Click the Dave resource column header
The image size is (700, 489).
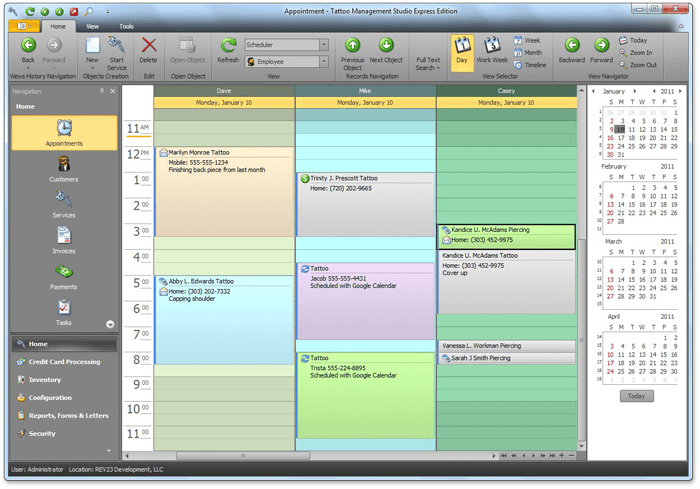224,91
